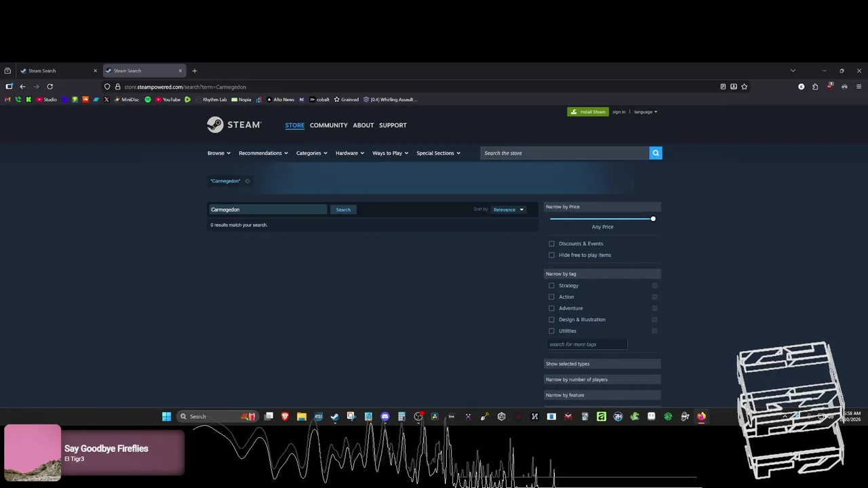Open Steam from the taskbar

(x=335, y=416)
